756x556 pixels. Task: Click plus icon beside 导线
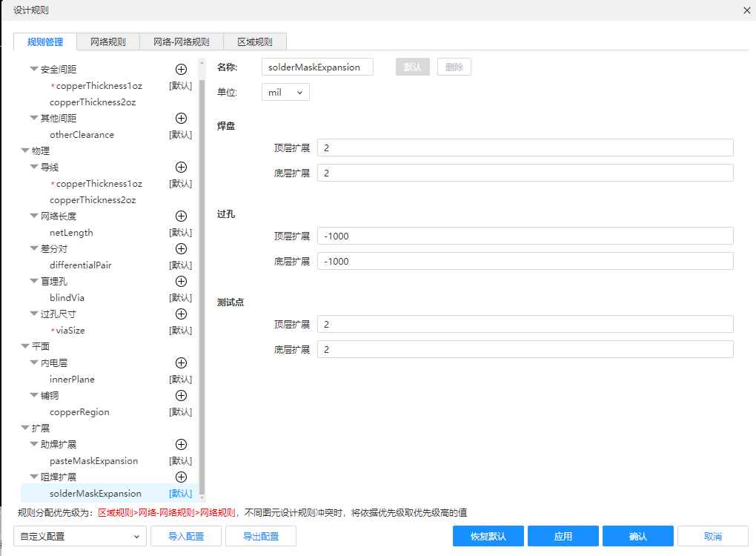click(181, 167)
